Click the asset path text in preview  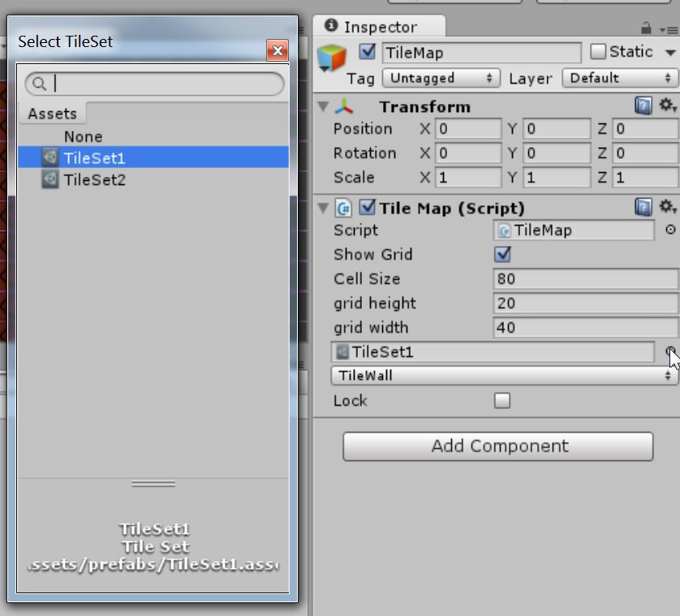[153, 564]
